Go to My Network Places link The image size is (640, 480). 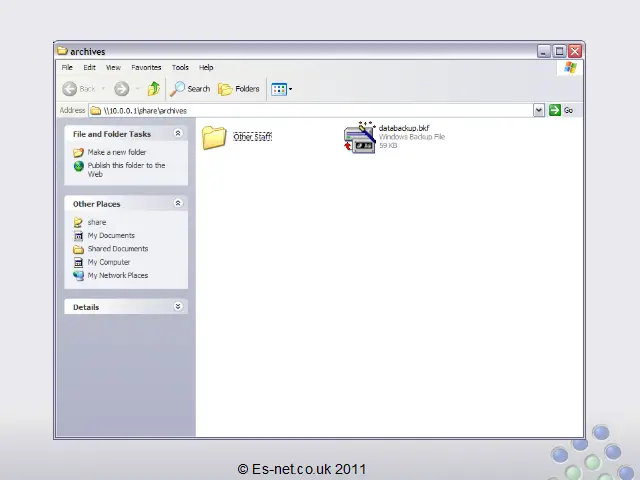click(x=117, y=275)
